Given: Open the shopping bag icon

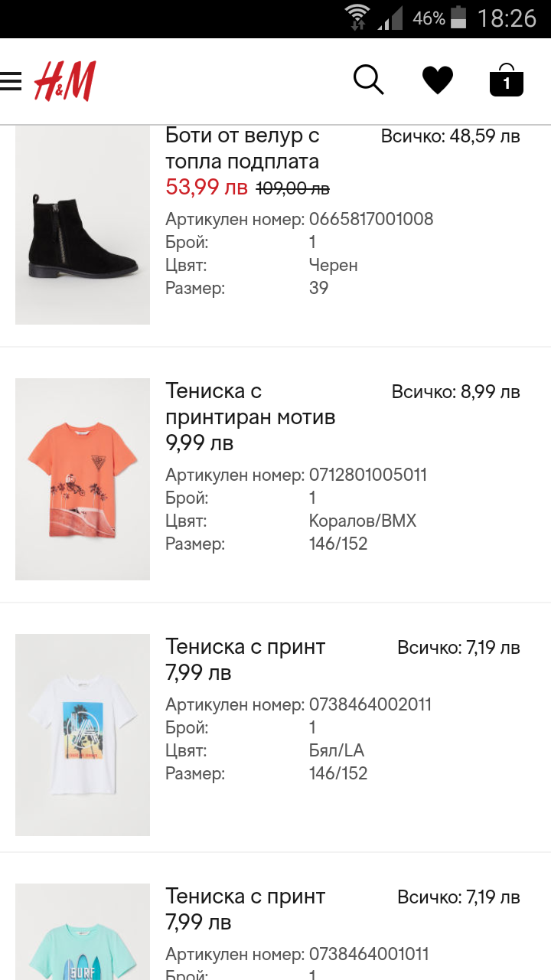Looking at the screenshot, I should (506, 80).
